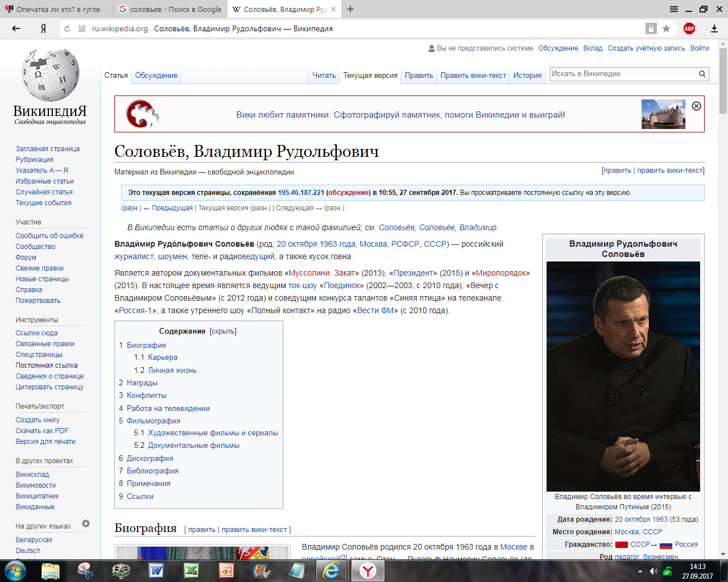Open a new browser tab
Image resolution: width=728 pixels, height=582 pixels.
[x=350, y=9]
